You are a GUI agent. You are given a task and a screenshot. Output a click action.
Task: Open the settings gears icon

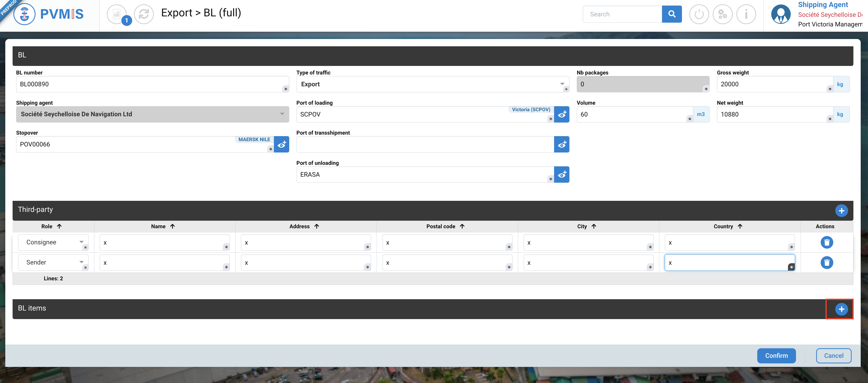coord(722,14)
